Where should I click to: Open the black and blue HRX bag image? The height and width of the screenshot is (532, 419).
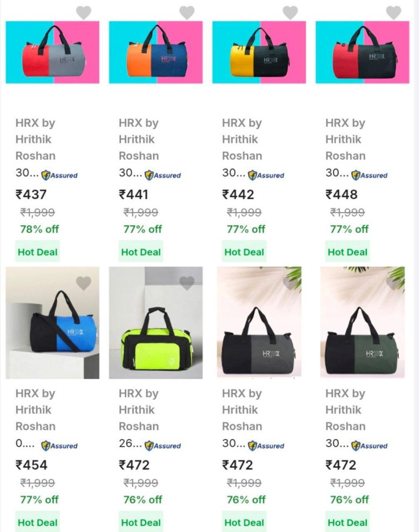52,323
